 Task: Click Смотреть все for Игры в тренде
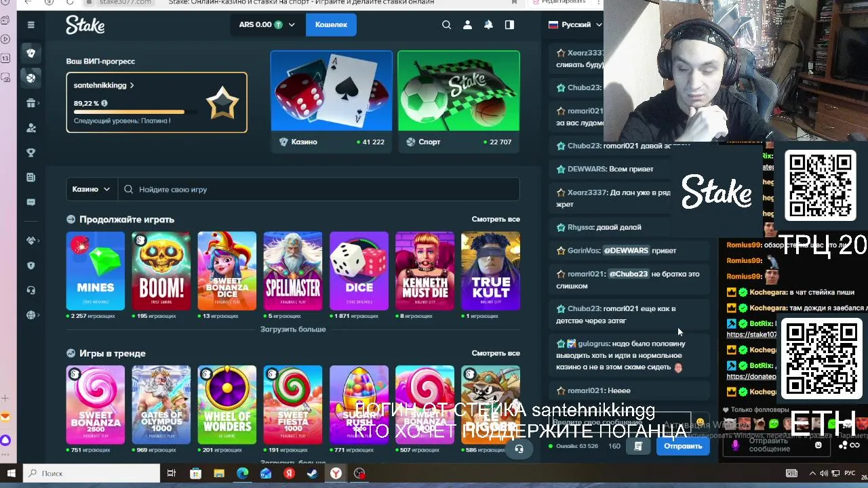(x=496, y=353)
